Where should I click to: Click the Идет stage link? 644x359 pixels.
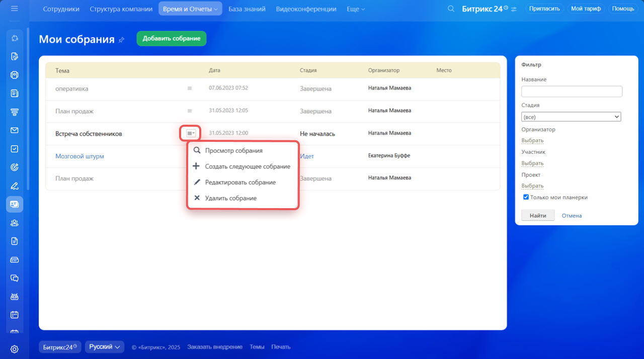click(x=307, y=156)
